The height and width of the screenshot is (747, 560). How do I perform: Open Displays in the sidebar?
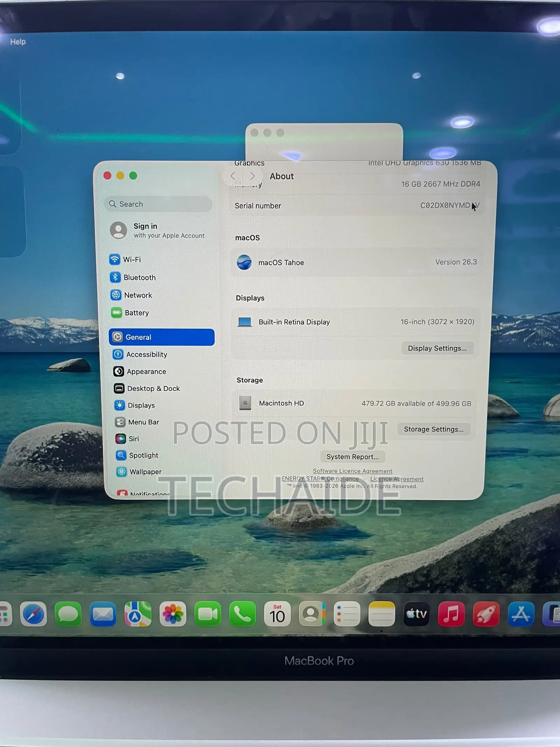click(134, 405)
